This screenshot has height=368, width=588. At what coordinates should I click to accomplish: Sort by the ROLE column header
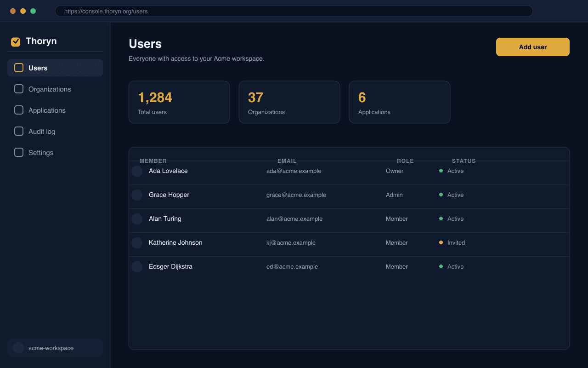(406, 161)
